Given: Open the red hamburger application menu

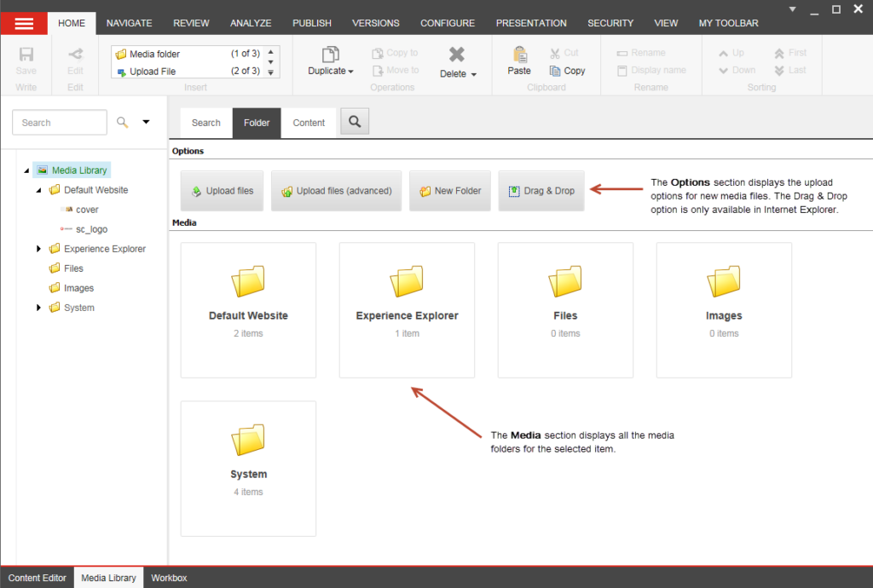Looking at the screenshot, I should click(x=24, y=22).
